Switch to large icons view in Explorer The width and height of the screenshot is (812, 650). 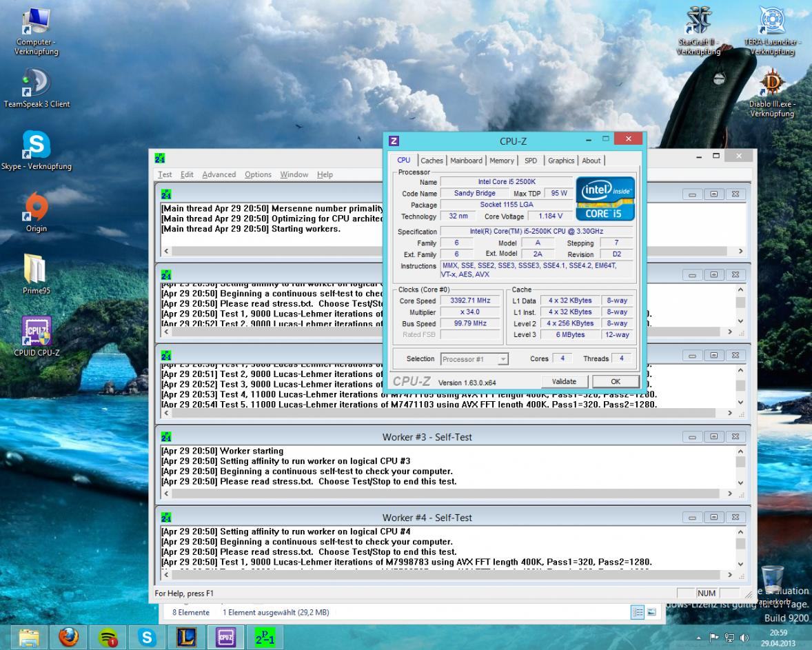651,612
